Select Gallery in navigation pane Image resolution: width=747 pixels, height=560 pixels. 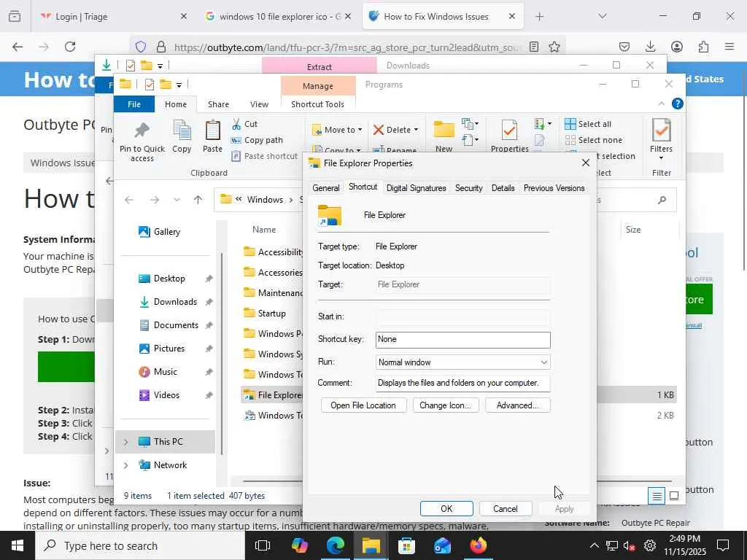coord(159,232)
